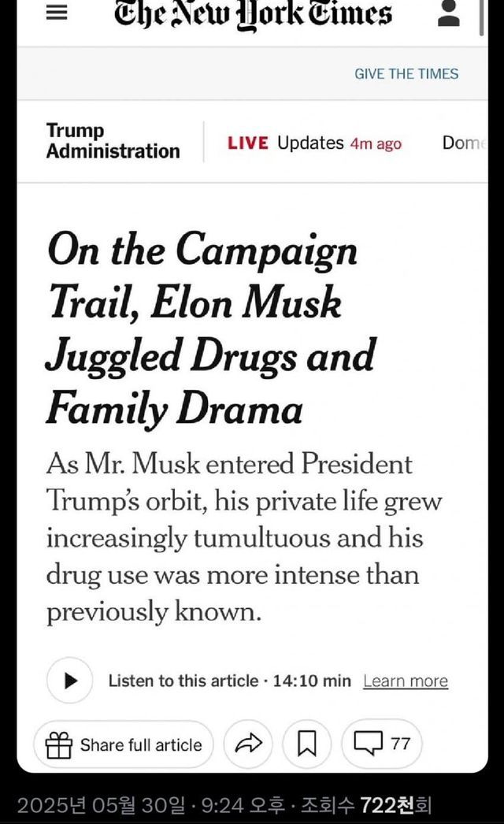Open the Trump Administration section

(113, 142)
